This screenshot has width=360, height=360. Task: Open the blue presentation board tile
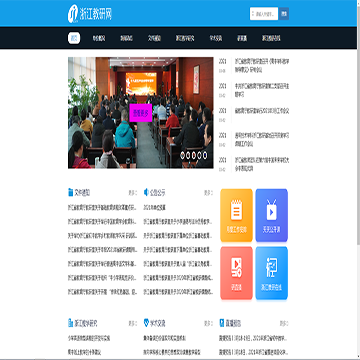pyautogui.click(x=272, y=273)
